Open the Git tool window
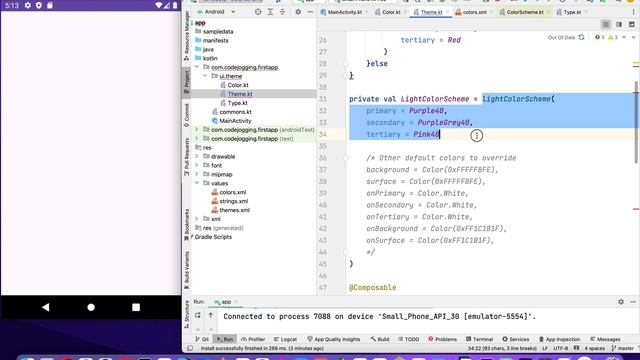Screen dimensions: 640x360 [202, 339]
